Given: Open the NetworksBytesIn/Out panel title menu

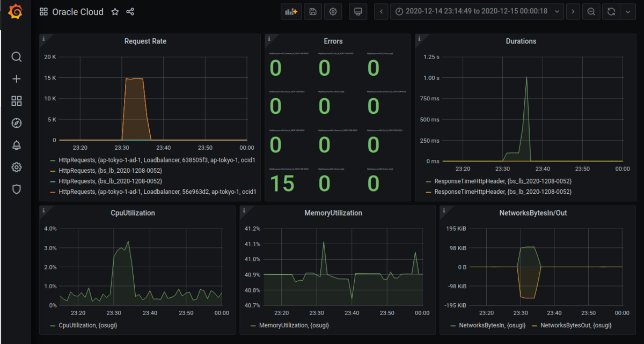Looking at the screenshot, I should [533, 213].
